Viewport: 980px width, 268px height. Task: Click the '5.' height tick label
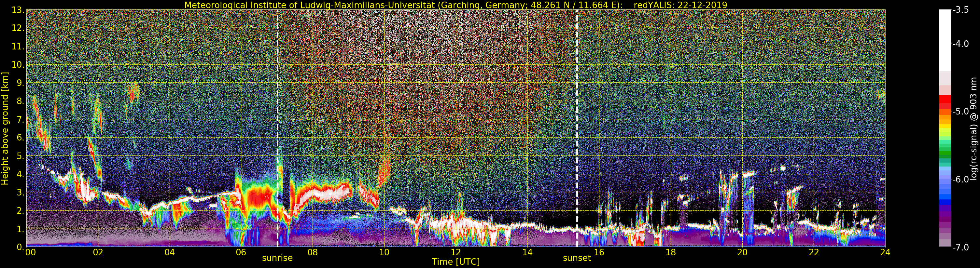(x=21, y=156)
